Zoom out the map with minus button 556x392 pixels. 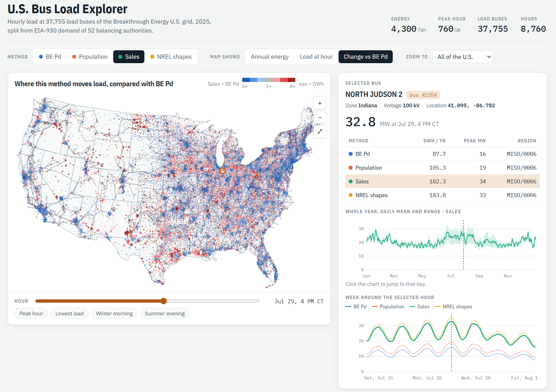[x=320, y=117]
